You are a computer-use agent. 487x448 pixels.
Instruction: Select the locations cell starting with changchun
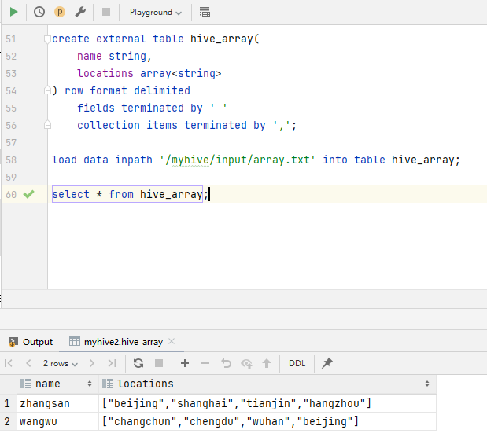[267, 421]
